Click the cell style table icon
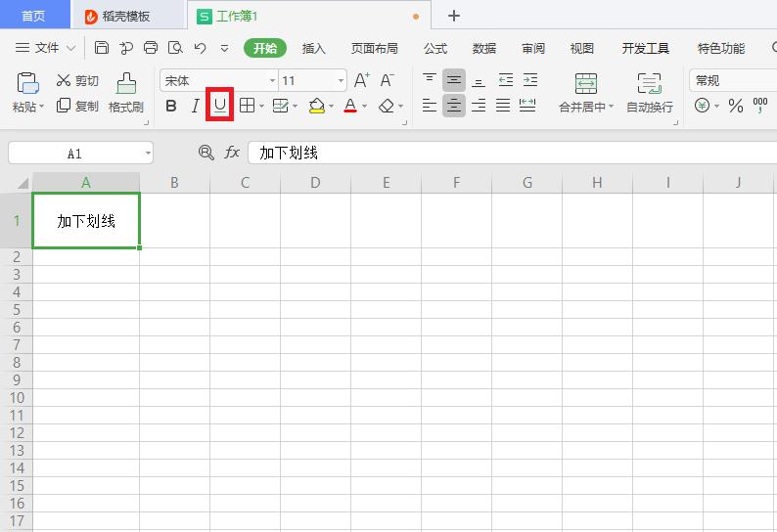Screen dimensions: 777x532 click(281, 106)
